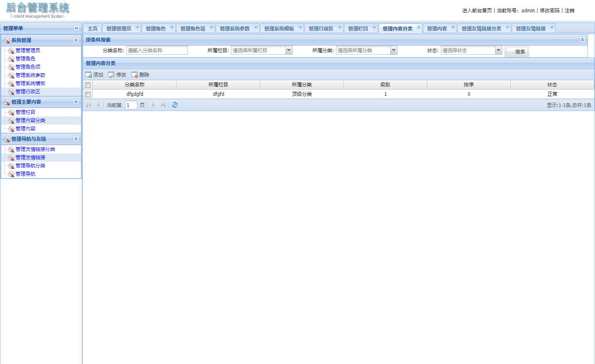Click inside the page number input field
595x364 pixels.
tap(131, 105)
